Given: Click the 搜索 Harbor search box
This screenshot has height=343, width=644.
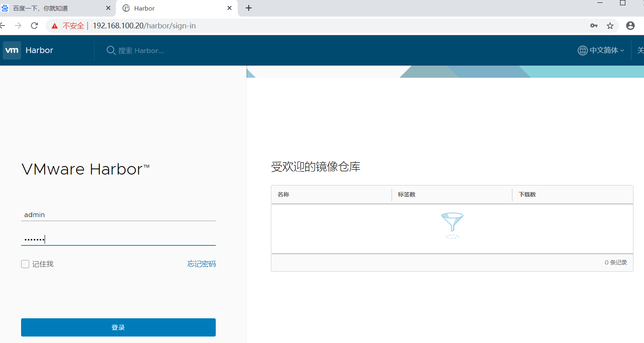Looking at the screenshot, I should pyautogui.click(x=141, y=51).
